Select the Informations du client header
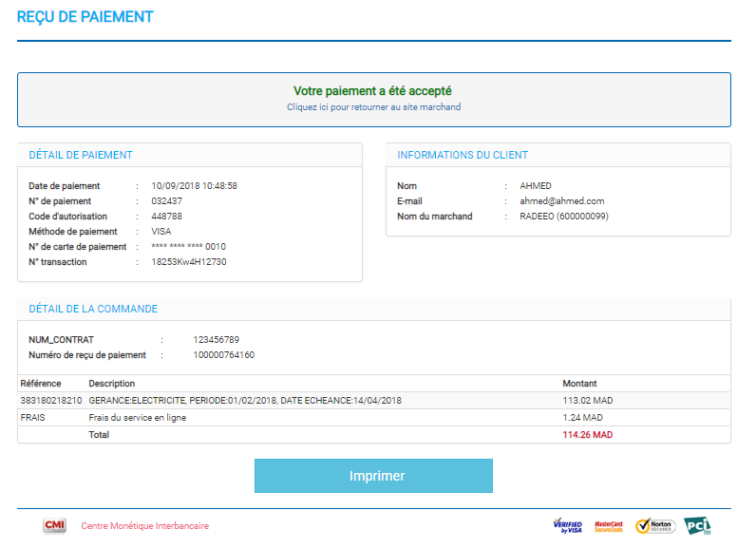This screenshot has width=756, height=548. (463, 155)
